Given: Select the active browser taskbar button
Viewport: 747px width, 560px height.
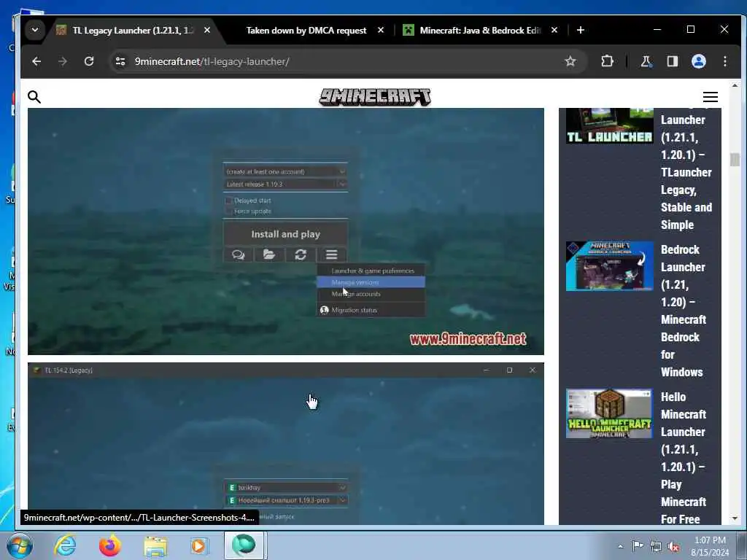Looking at the screenshot, I should [x=244, y=545].
